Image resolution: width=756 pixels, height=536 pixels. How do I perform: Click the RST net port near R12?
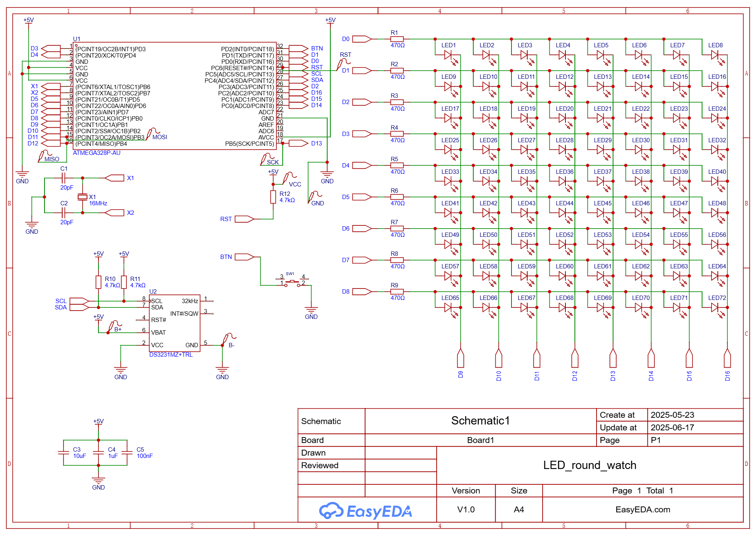245,219
